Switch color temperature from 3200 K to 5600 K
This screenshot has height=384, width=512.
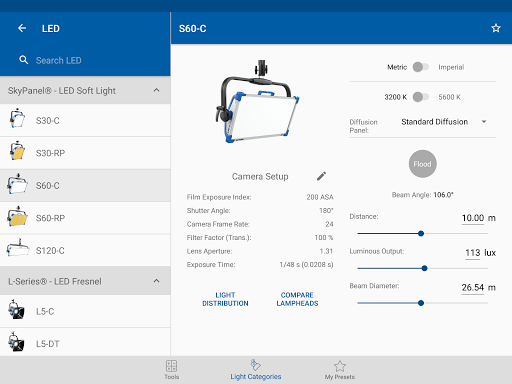(x=421, y=97)
